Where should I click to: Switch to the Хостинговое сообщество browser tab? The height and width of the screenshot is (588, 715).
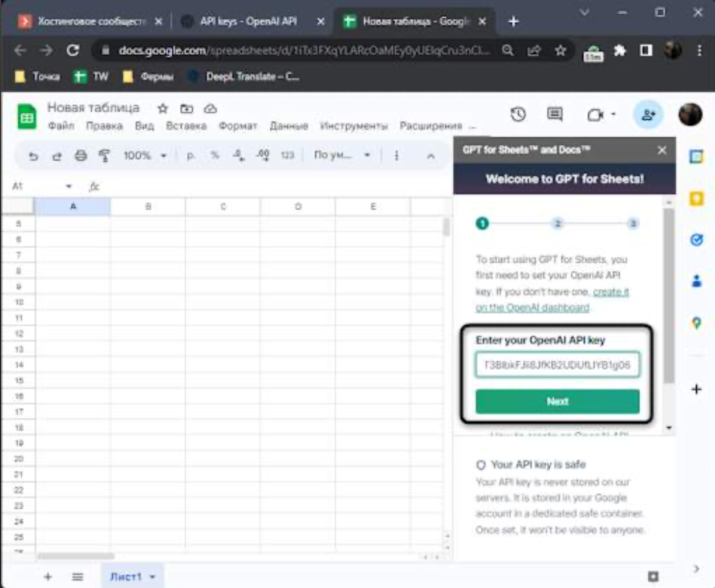coord(90,22)
